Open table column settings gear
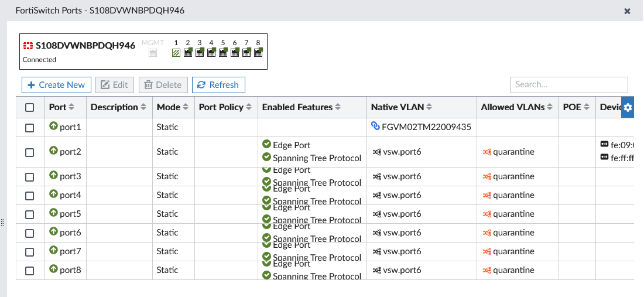644x297 pixels. coord(628,107)
